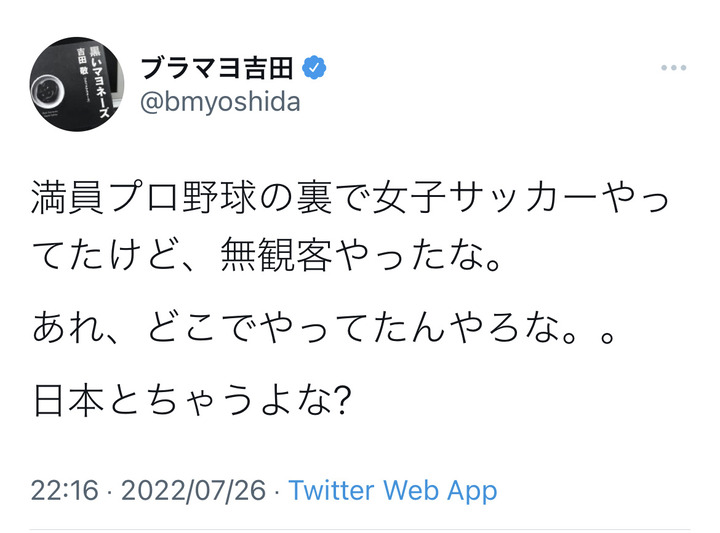Click the 2022/07/26 date text
Screen dimensions: 720x533
[194, 491]
